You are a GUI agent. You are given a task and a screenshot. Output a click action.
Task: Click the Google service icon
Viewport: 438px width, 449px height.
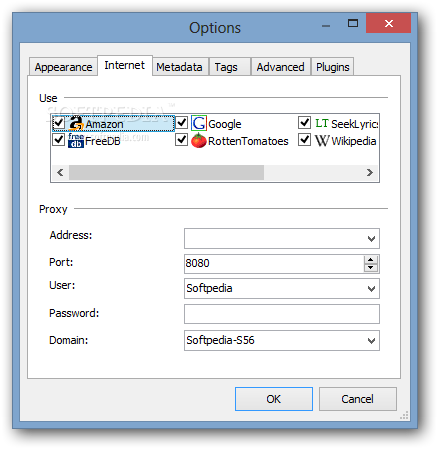(x=199, y=123)
